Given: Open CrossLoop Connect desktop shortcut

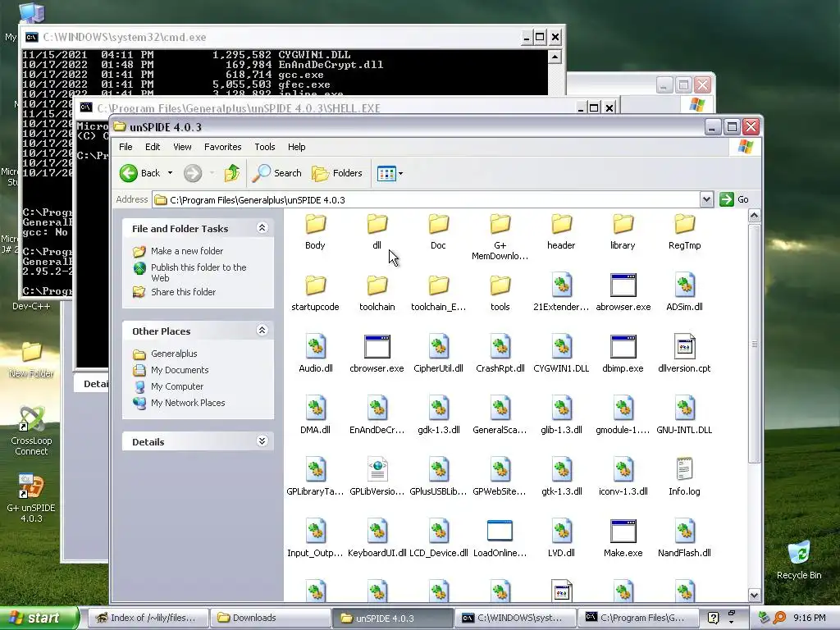Looking at the screenshot, I should [31, 430].
